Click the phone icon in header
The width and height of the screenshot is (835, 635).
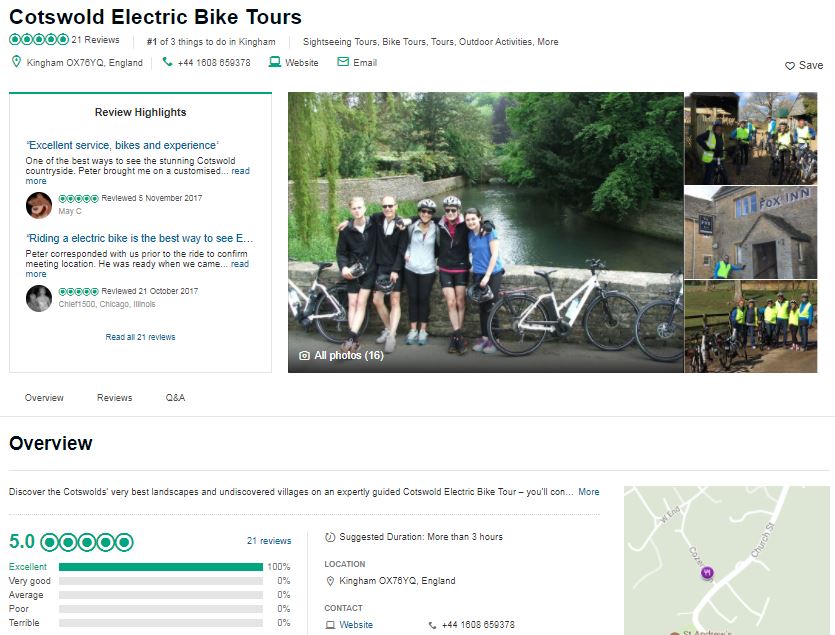(x=167, y=63)
